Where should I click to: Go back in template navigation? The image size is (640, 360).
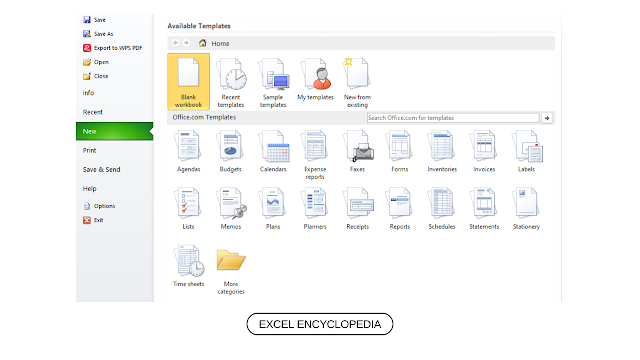pos(176,43)
